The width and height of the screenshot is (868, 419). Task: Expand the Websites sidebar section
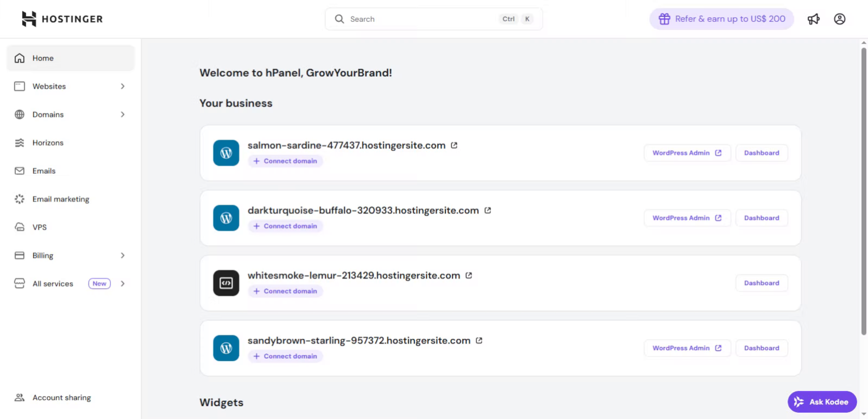(x=122, y=86)
